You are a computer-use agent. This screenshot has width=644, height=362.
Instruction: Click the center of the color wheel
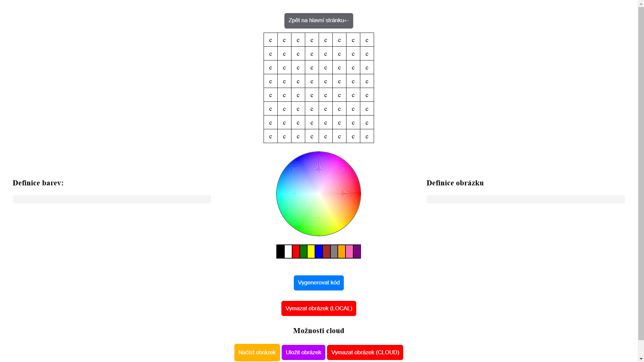point(318,194)
